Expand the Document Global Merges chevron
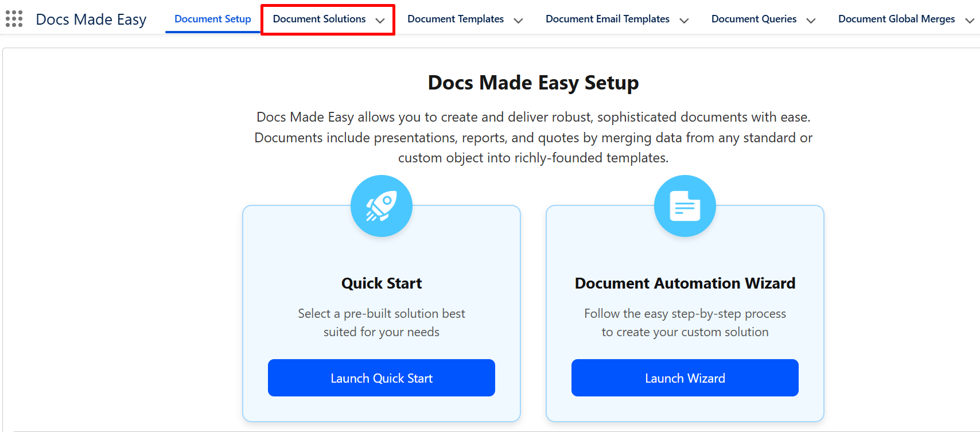 [x=969, y=21]
